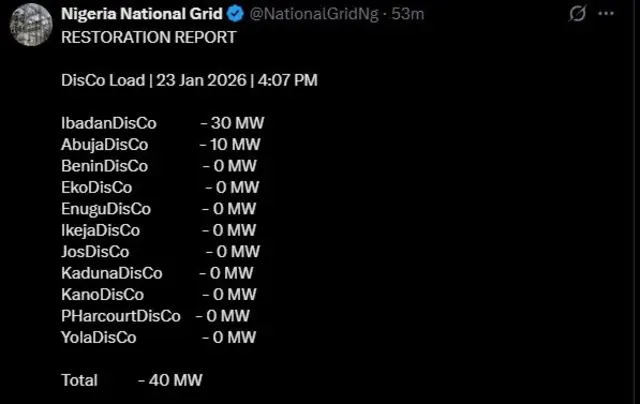Click the KanoDisCo 0 MW entry
Screen dimensions: 640x404
[x=158, y=294]
